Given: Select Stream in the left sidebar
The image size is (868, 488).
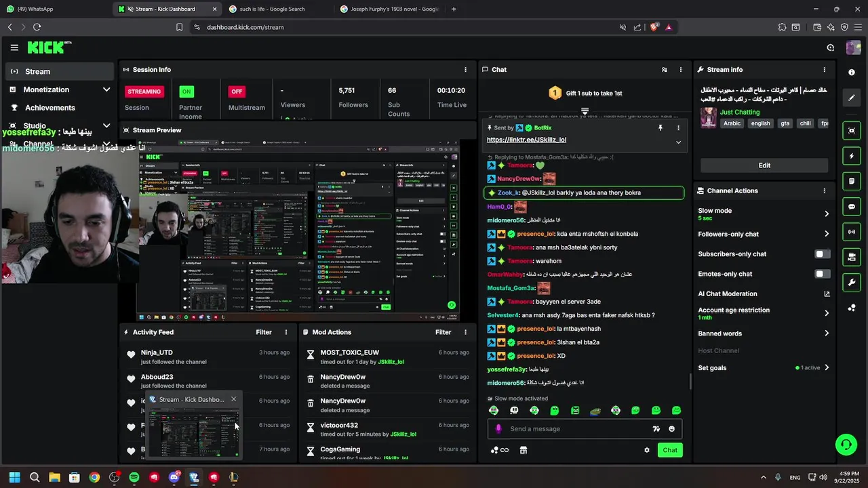Looking at the screenshot, I should pyautogui.click(x=59, y=71).
